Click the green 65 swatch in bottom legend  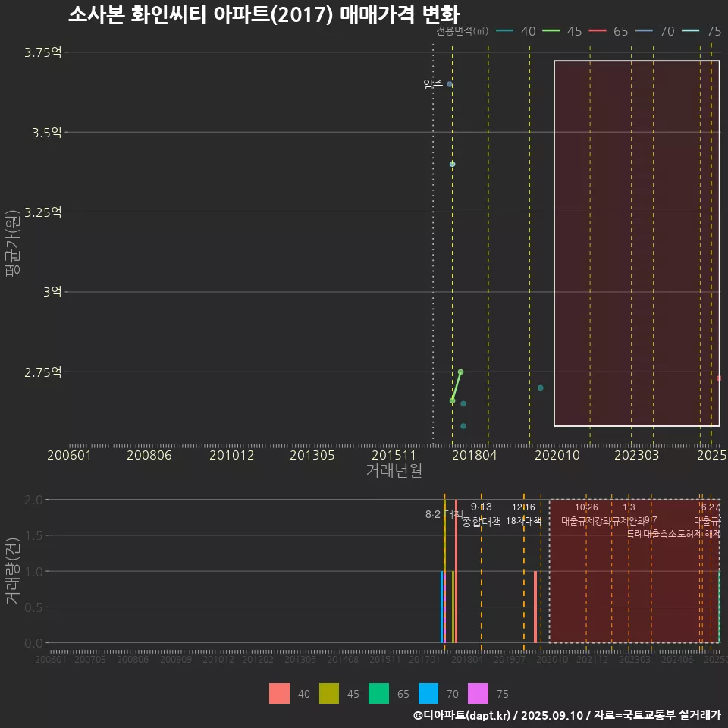tap(378, 694)
